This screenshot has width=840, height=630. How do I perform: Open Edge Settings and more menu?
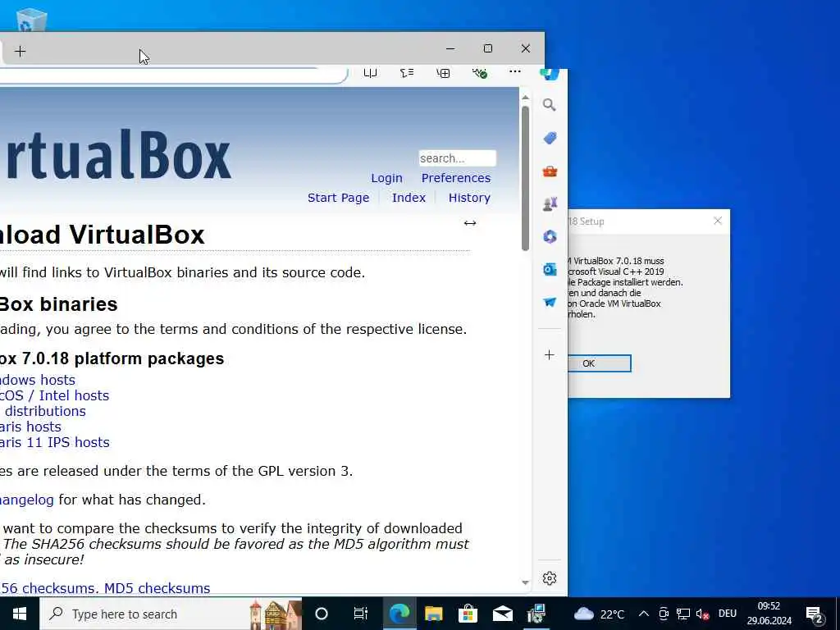click(515, 71)
